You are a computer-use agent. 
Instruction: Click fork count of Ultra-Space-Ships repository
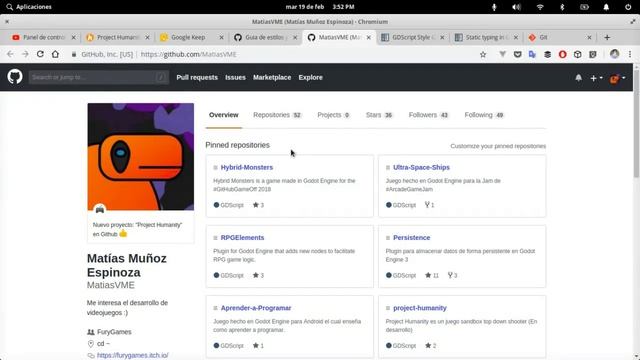click(x=429, y=205)
